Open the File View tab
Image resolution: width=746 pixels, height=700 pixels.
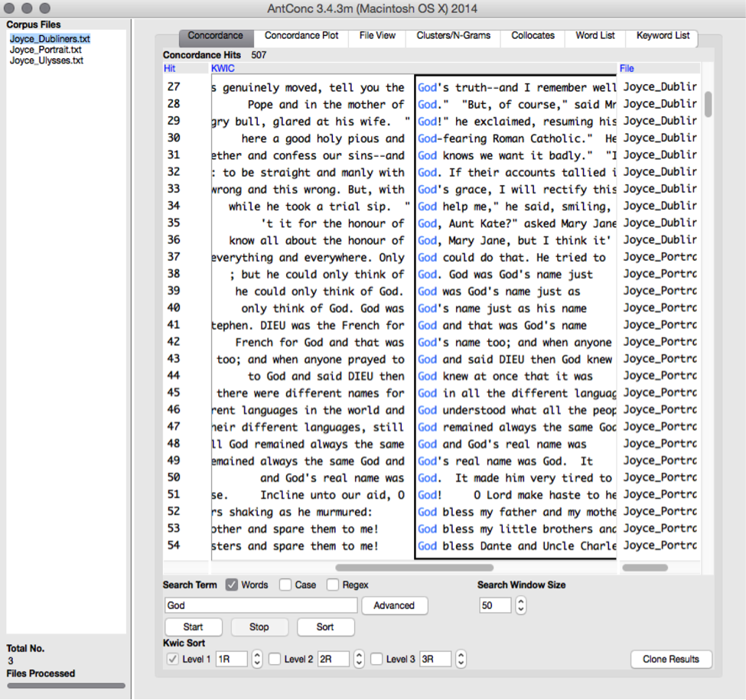click(x=377, y=36)
